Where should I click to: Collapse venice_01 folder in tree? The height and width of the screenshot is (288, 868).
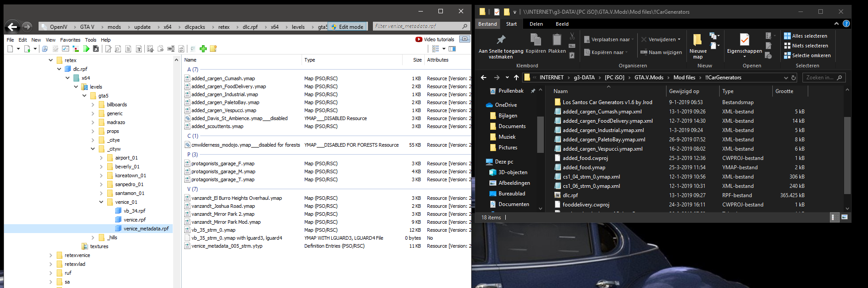pos(101,202)
